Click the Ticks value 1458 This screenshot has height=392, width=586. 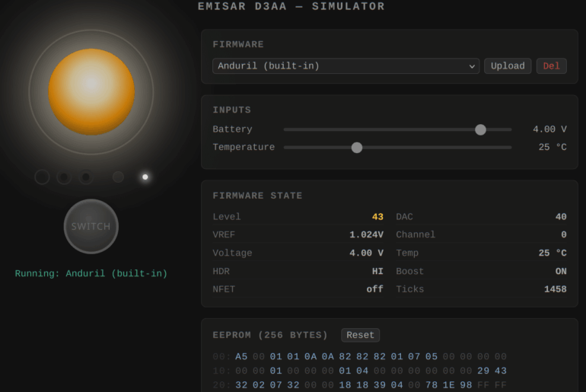556,289
